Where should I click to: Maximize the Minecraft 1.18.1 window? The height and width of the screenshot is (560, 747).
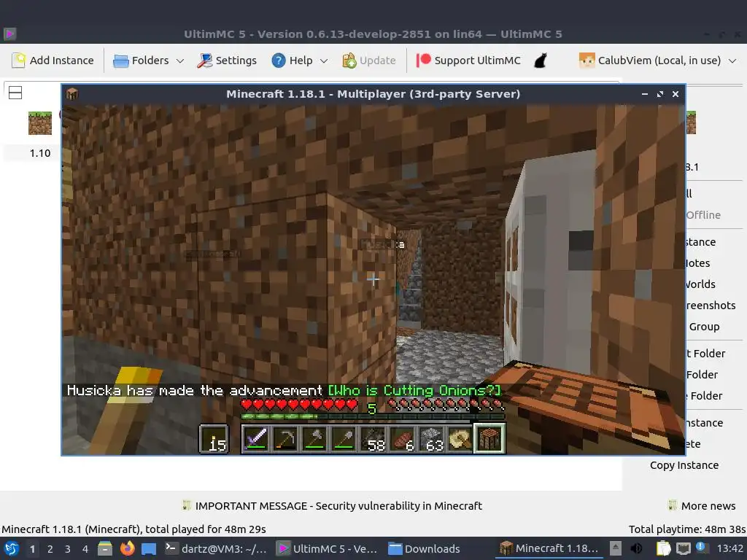[659, 94]
